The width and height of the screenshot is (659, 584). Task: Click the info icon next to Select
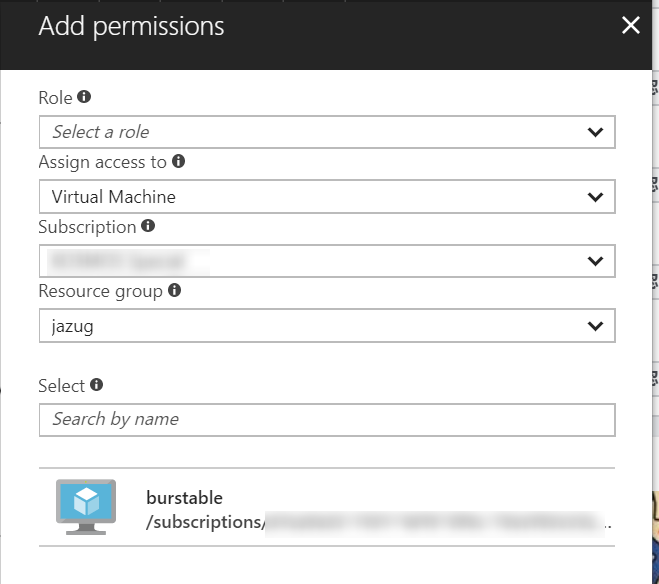(x=96, y=384)
